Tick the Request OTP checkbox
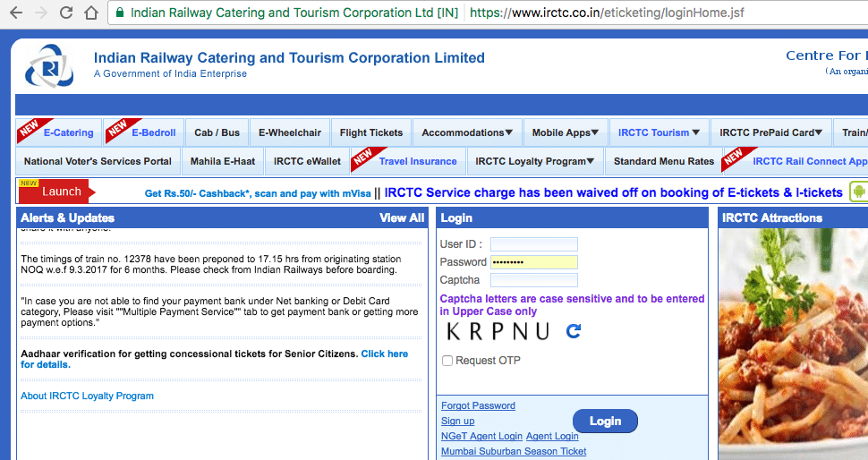Screen dimensions: 868x460 [447, 361]
